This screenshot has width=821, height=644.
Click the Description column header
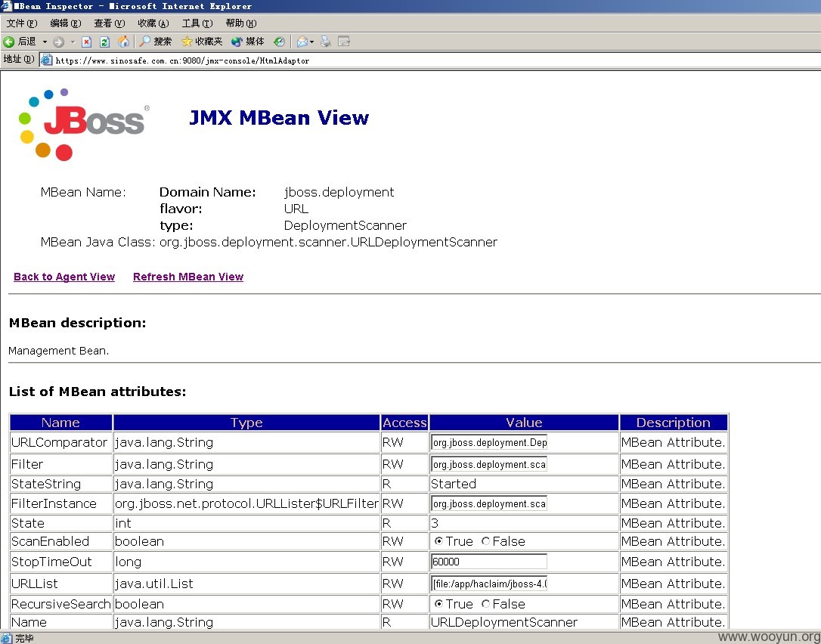(674, 423)
